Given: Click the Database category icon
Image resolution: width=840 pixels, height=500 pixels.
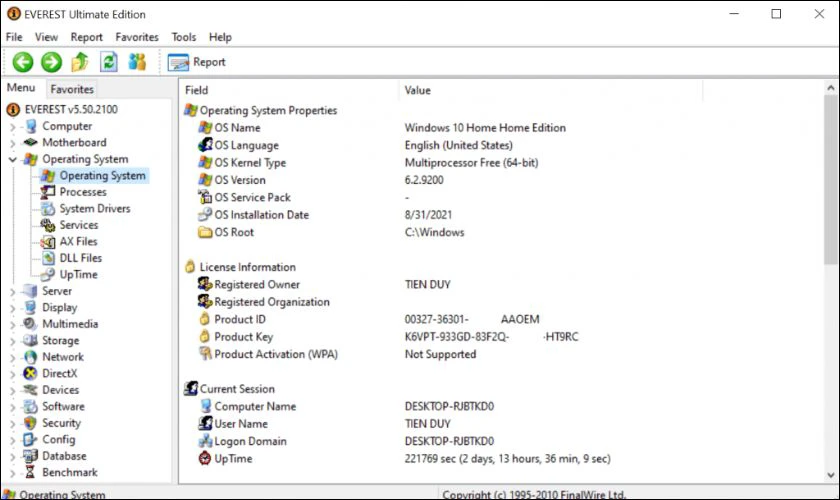Looking at the screenshot, I should pos(29,456).
